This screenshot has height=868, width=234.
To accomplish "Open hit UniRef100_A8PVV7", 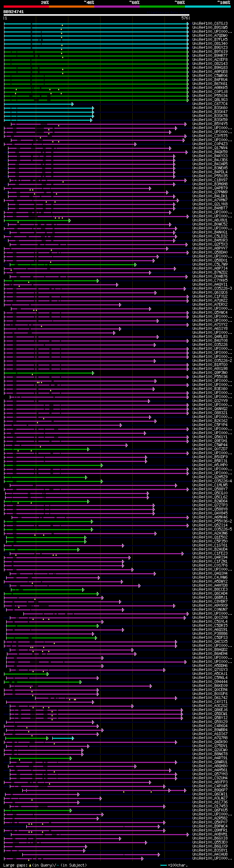I will (x=210, y=248).
